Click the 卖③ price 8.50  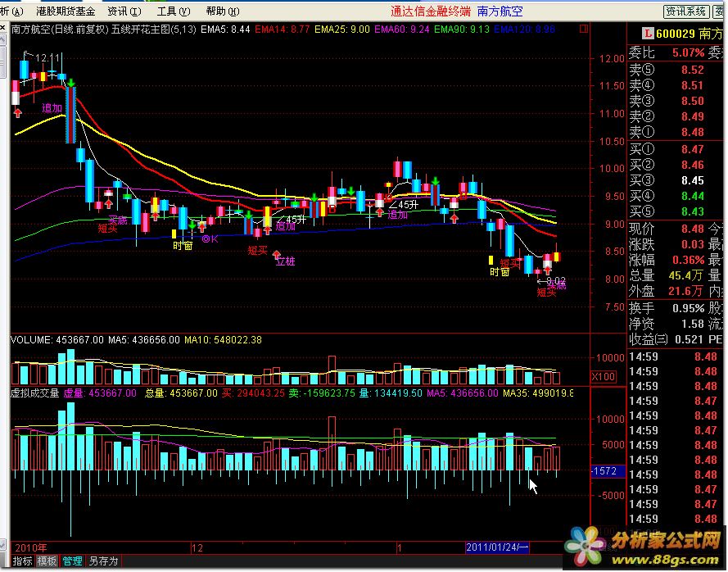coord(692,101)
